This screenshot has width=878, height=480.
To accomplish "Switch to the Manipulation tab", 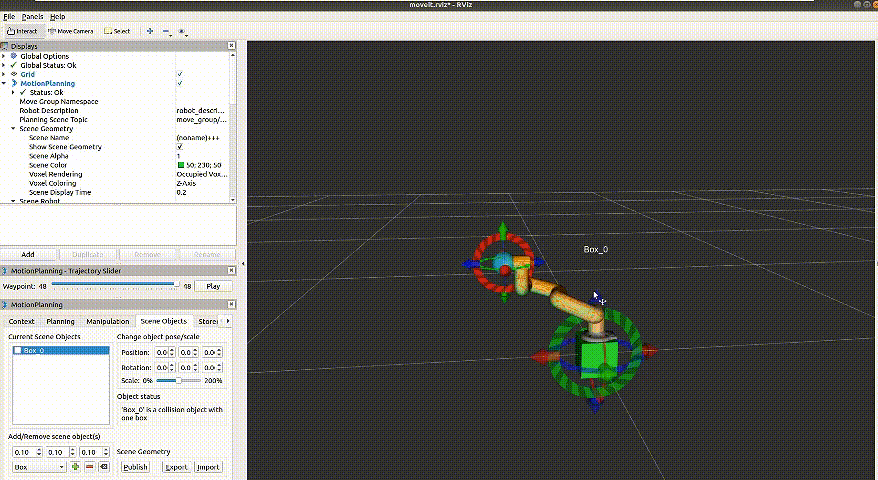I will click(108, 321).
